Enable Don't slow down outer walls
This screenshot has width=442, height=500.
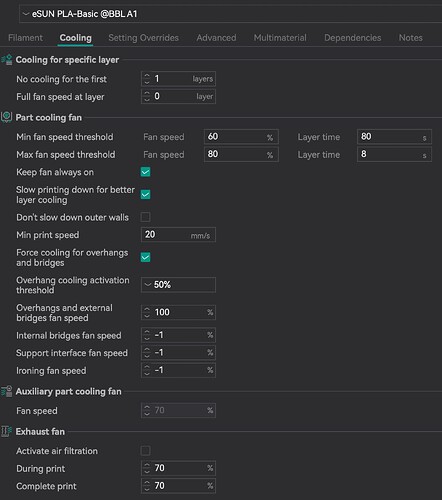tap(146, 217)
